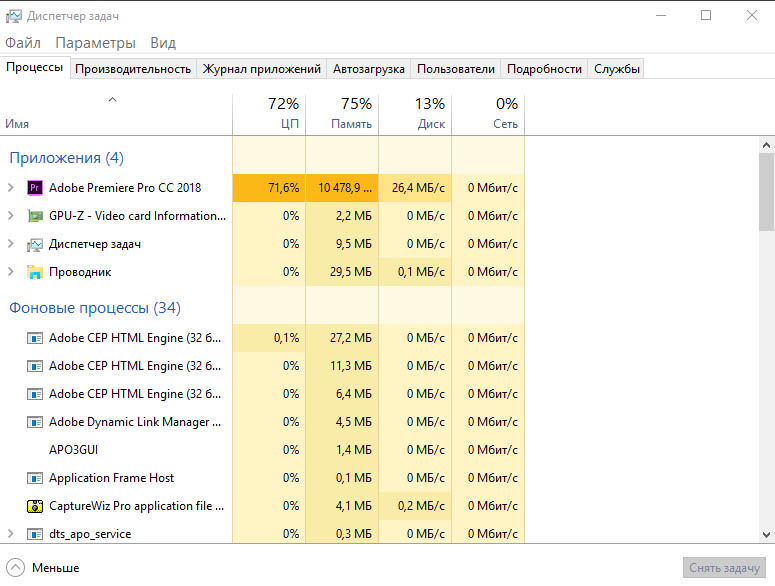
Task: Open the Параметры menu
Action: [95, 43]
